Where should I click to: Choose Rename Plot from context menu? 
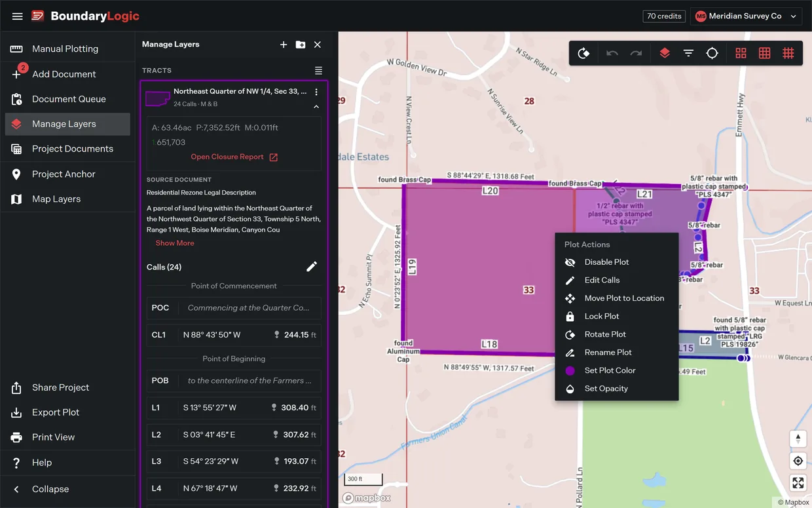pos(616,352)
